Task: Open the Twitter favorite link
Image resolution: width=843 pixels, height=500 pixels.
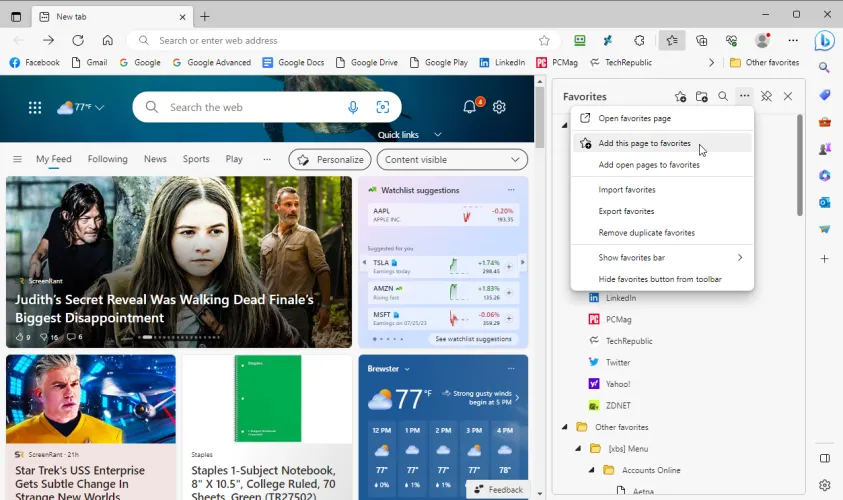Action: [618, 362]
